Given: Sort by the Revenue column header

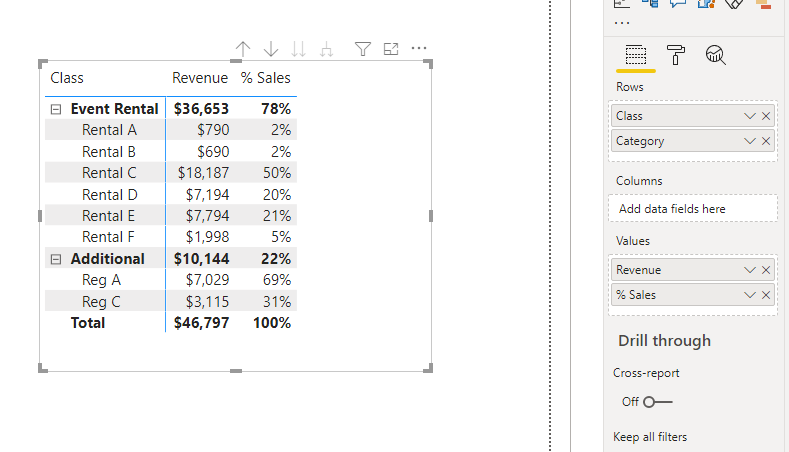Looking at the screenshot, I should click(x=200, y=78).
